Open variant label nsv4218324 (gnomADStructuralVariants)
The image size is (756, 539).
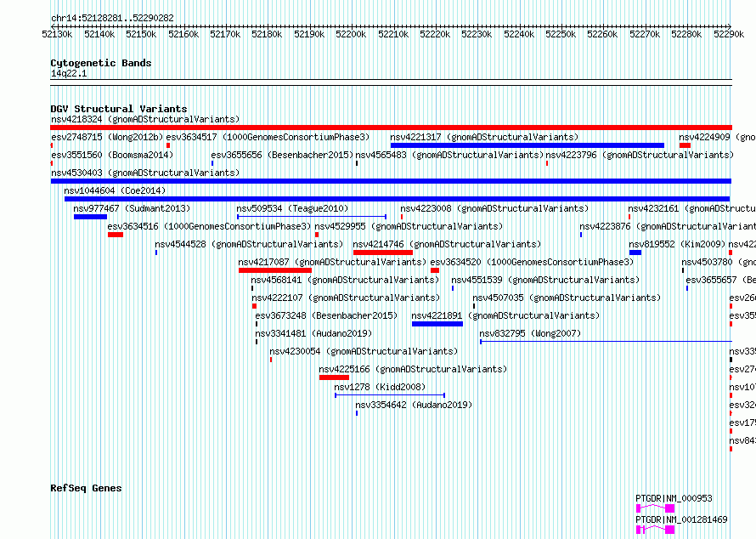145,119
